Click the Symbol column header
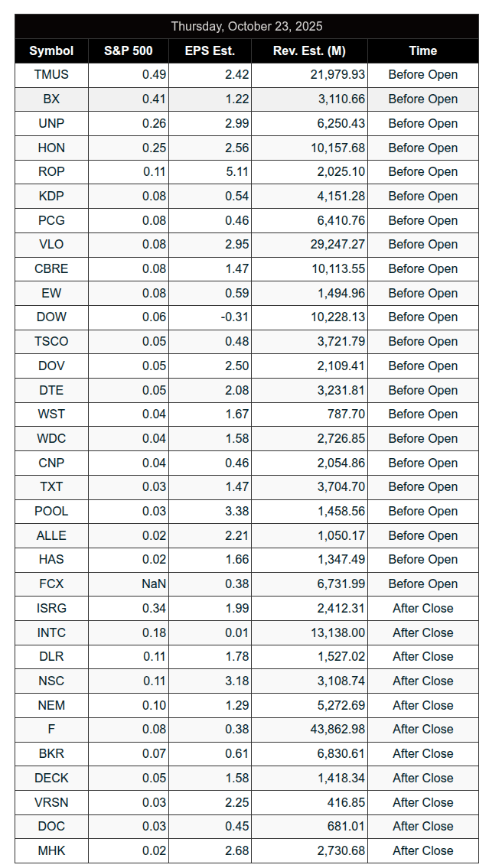 51,50
